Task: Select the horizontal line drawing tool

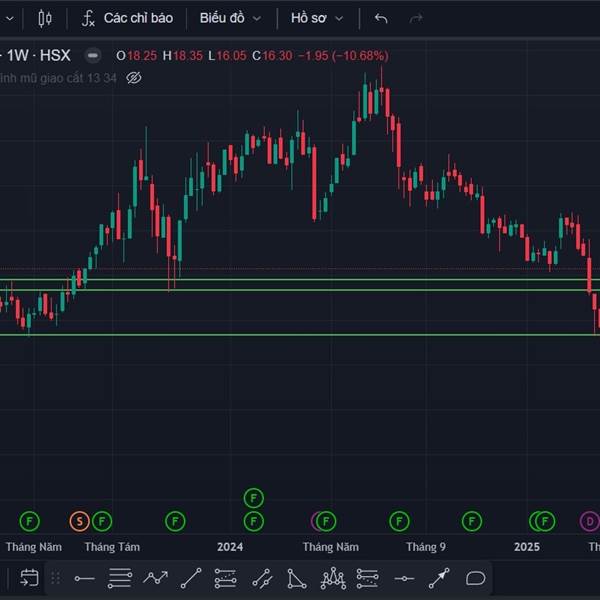Action: 404,578
